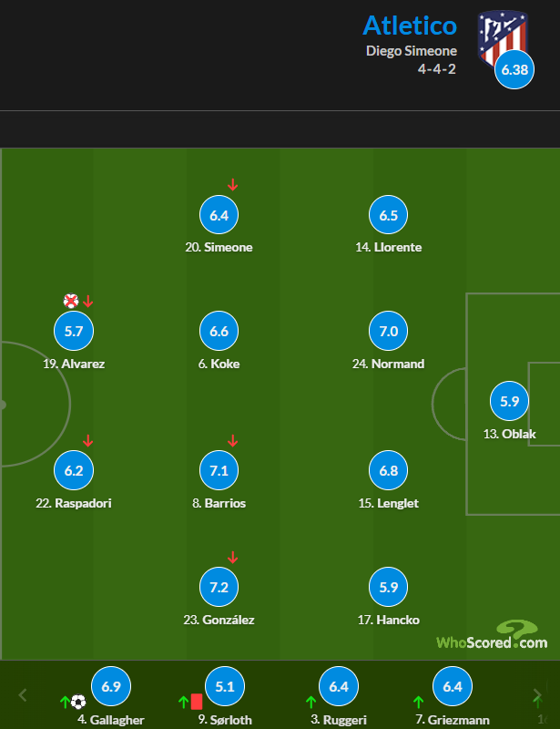Image resolution: width=560 pixels, height=729 pixels.
Task: Click the WhoScored.com logo watermark
Action: point(492,634)
